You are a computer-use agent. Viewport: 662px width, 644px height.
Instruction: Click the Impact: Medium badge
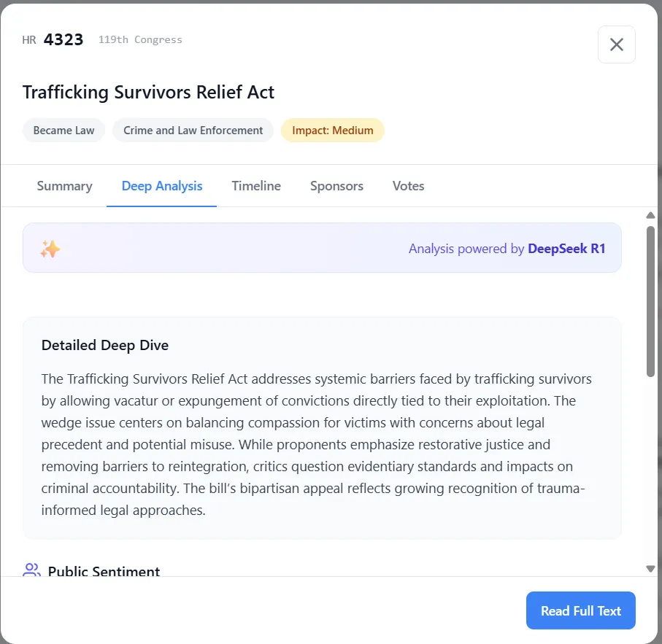332,131
